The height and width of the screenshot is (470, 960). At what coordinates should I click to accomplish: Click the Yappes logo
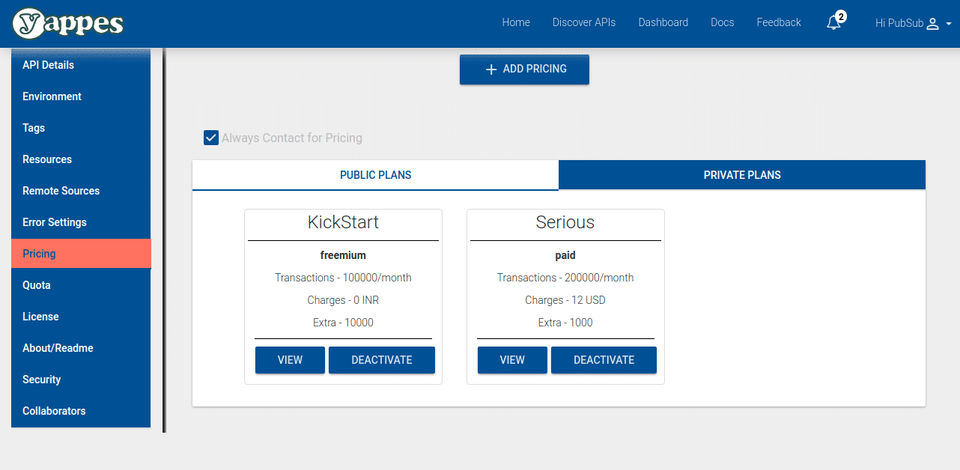point(70,23)
